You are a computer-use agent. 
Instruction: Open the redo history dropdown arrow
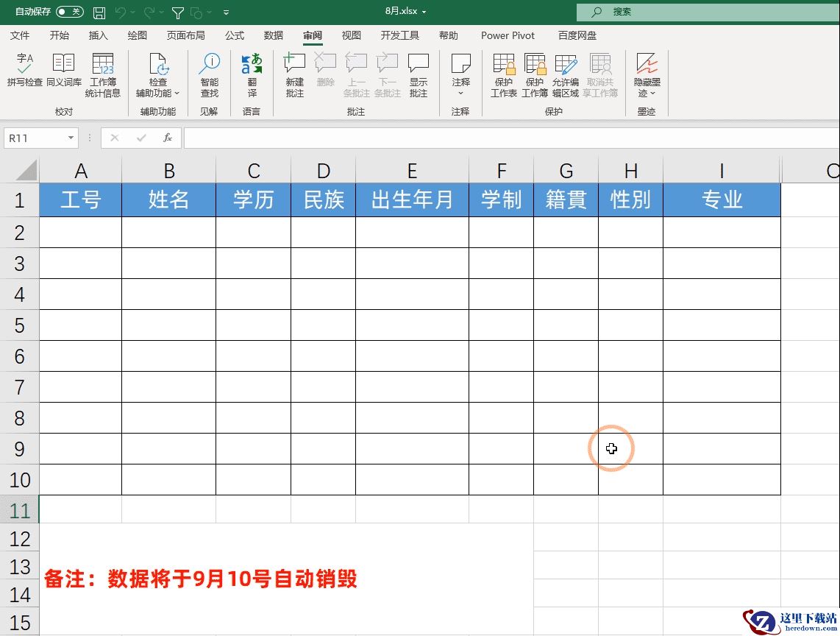point(161,12)
